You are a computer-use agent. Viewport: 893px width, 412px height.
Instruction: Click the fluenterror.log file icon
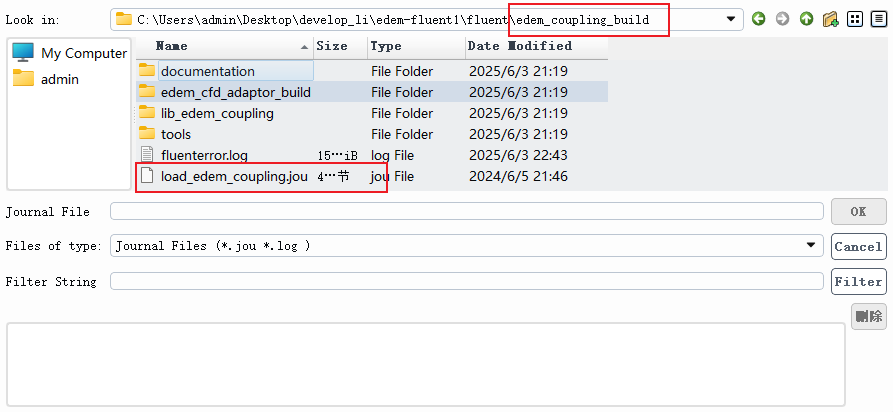(x=147, y=155)
